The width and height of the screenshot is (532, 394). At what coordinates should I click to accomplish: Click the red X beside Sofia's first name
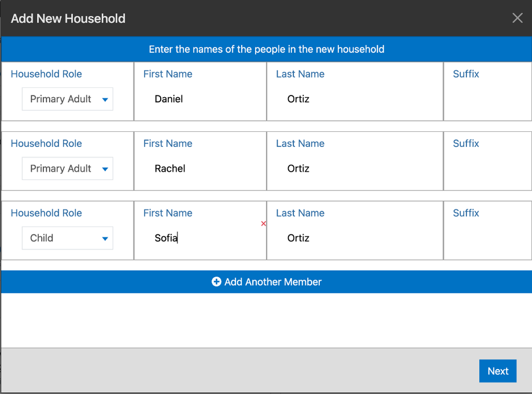point(263,223)
